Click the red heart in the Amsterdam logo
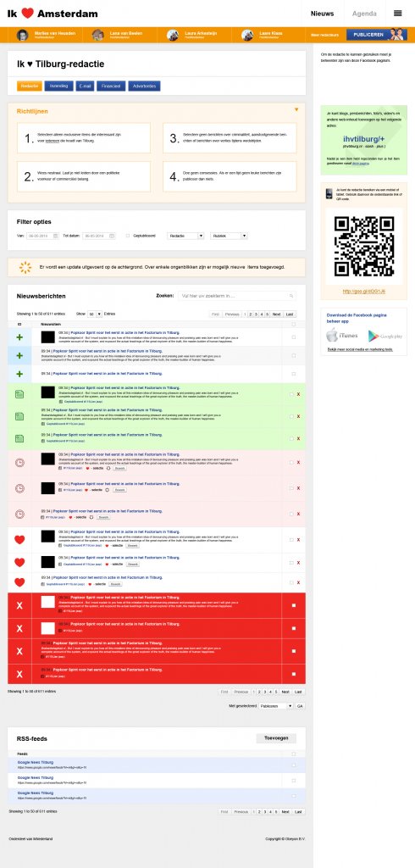Screen dimensions: 415x868 click(x=28, y=14)
